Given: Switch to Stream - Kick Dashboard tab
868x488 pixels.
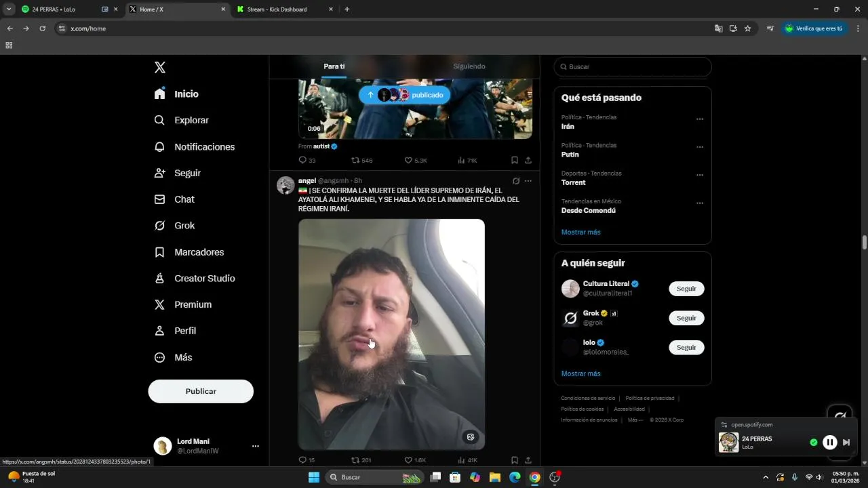Looking at the screenshot, I should [285, 9].
